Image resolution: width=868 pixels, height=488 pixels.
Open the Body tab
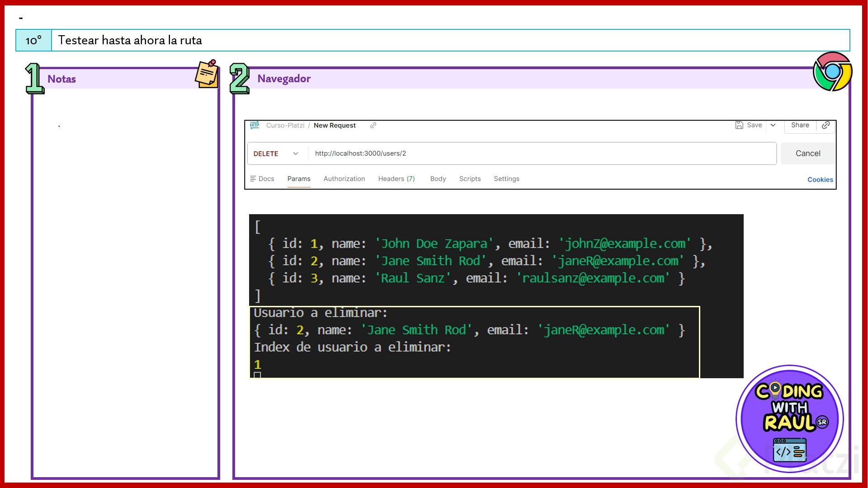438,179
